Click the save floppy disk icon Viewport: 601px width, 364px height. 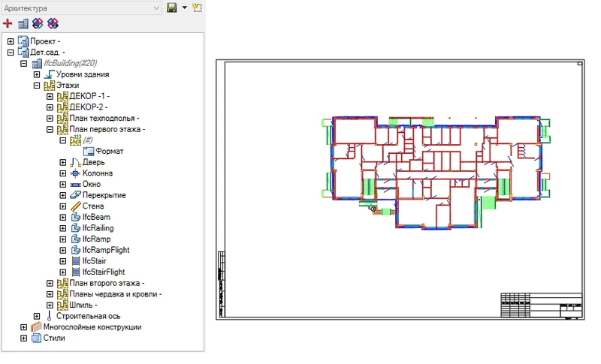(172, 8)
